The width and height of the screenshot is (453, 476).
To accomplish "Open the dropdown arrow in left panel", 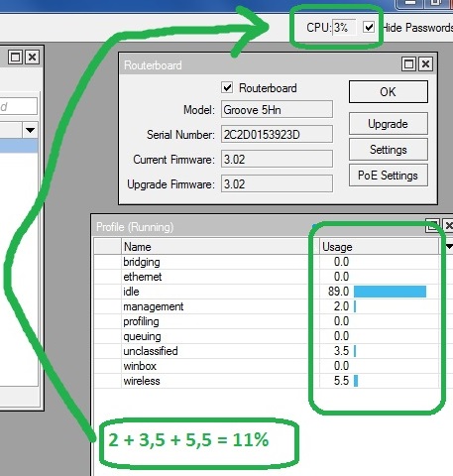I will tap(30, 130).
